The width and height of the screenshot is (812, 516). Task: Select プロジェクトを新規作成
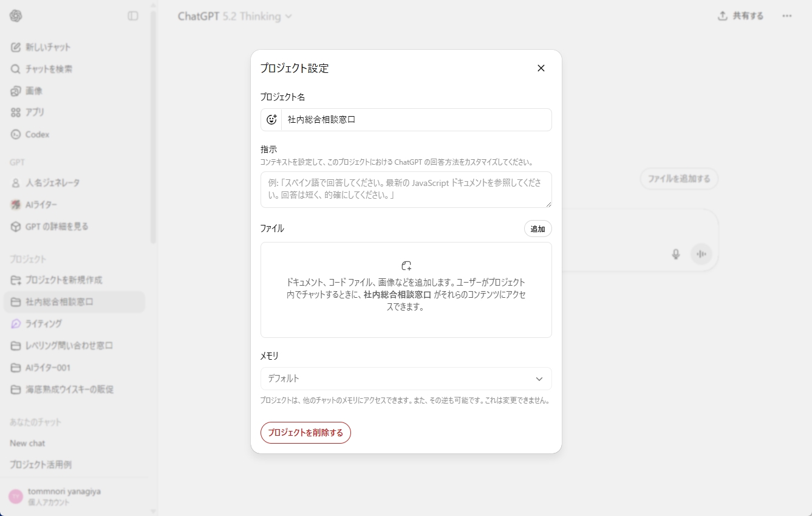75,280
